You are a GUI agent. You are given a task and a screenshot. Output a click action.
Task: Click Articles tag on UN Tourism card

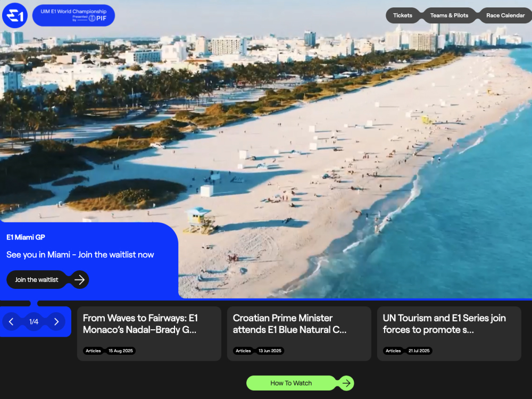393,351
